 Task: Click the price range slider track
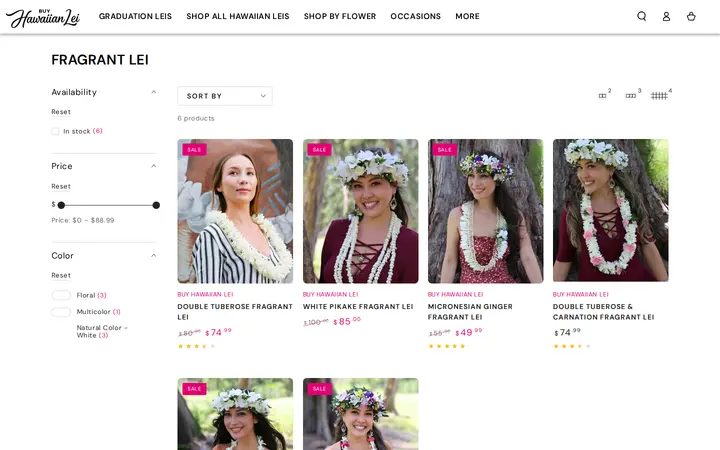pyautogui.click(x=108, y=205)
